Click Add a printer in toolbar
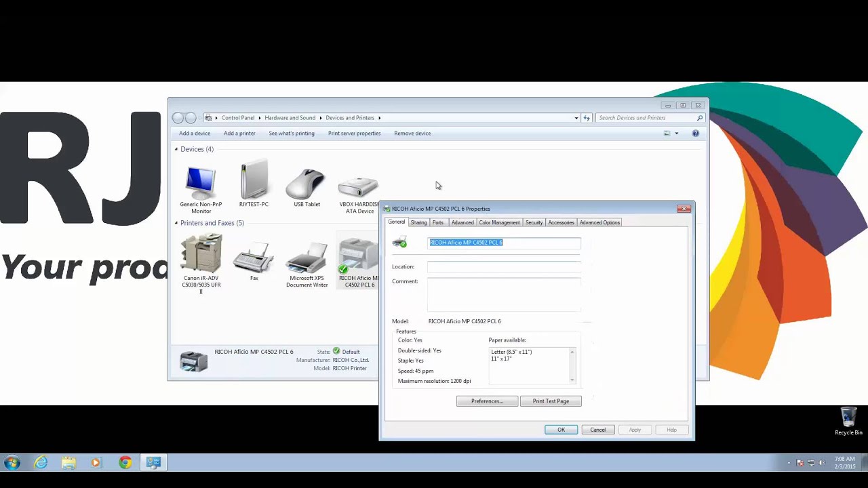Image resolution: width=868 pixels, height=488 pixels. click(x=239, y=134)
